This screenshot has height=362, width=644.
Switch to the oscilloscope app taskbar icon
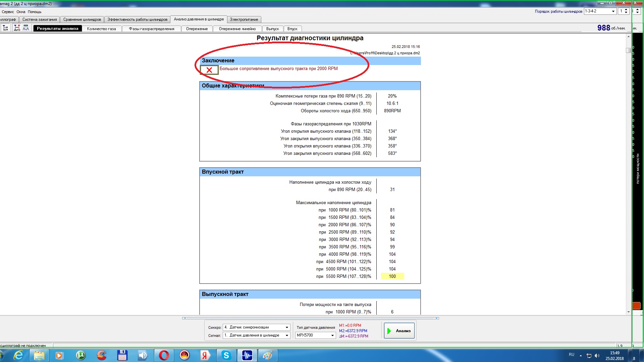pos(247,355)
